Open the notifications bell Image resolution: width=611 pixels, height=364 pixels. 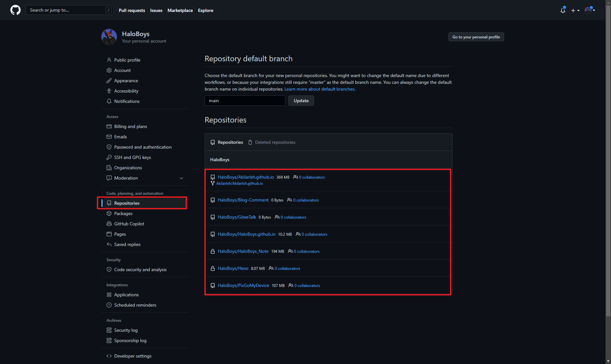[563, 10]
